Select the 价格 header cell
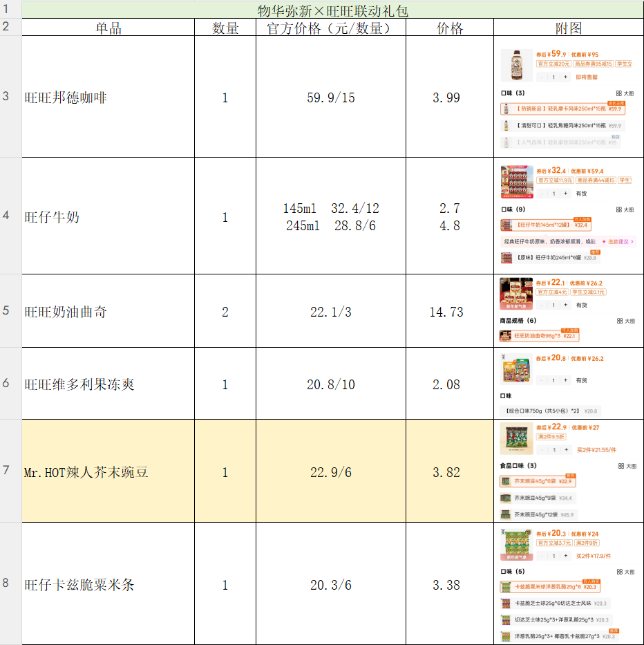 [449, 27]
